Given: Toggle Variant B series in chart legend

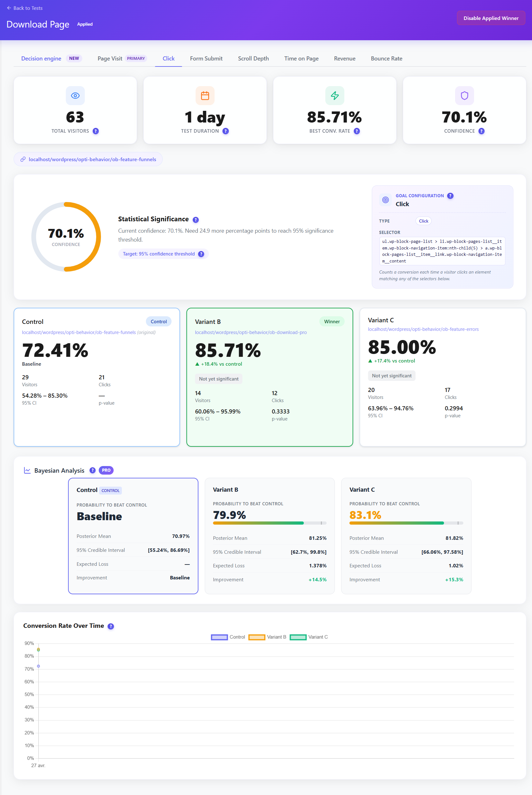Looking at the screenshot, I should (x=267, y=637).
